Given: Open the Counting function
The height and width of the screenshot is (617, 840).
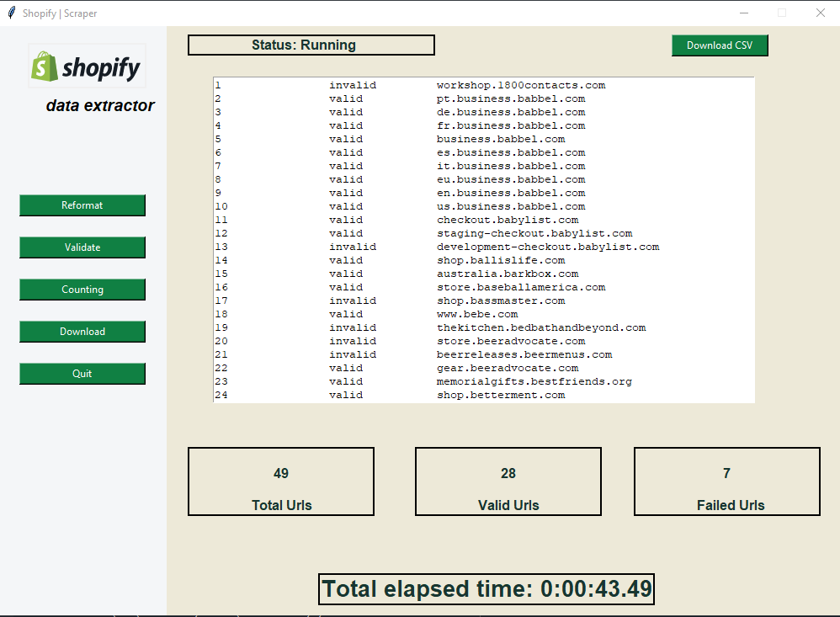Looking at the screenshot, I should pyautogui.click(x=82, y=290).
